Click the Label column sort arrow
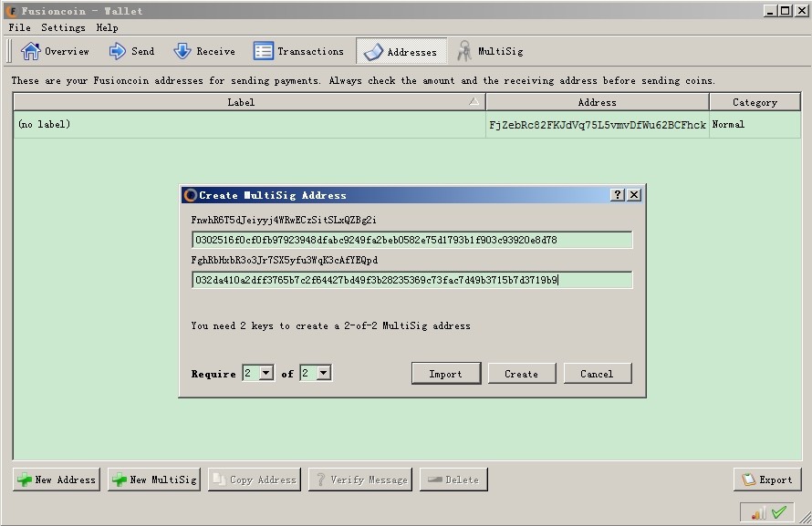This screenshot has width=812, height=526. (x=474, y=101)
